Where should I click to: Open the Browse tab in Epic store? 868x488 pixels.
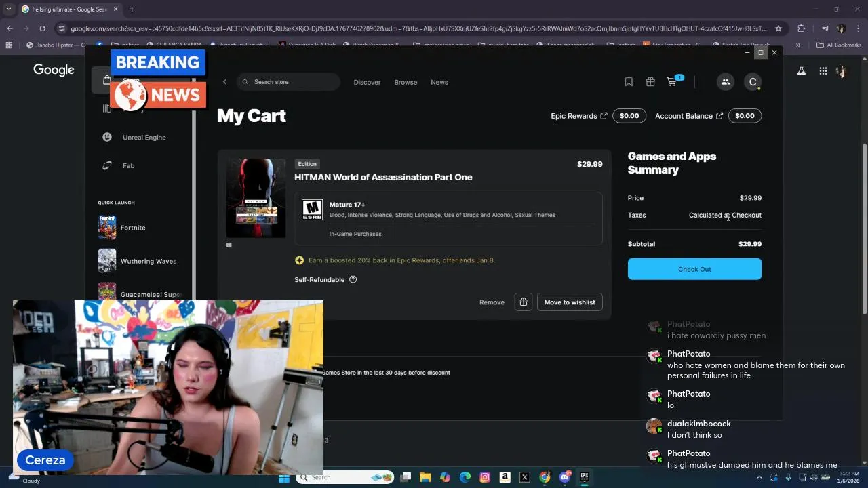coord(406,82)
